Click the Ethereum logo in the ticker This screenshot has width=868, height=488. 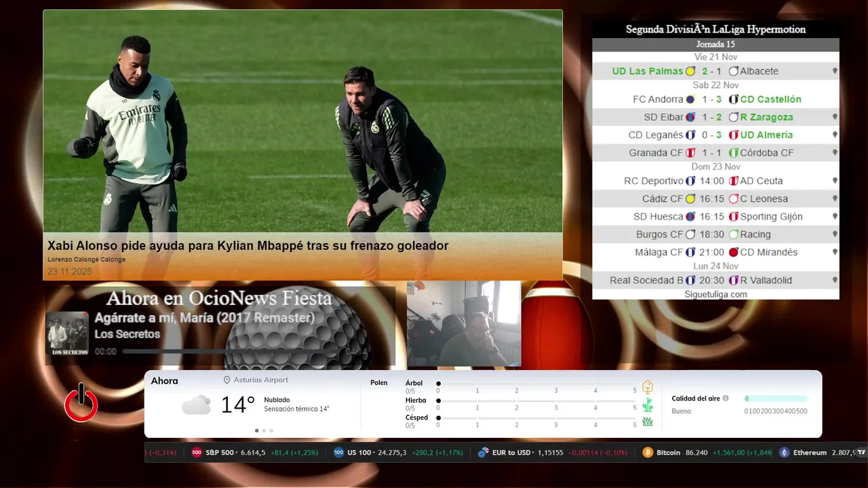click(x=785, y=453)
